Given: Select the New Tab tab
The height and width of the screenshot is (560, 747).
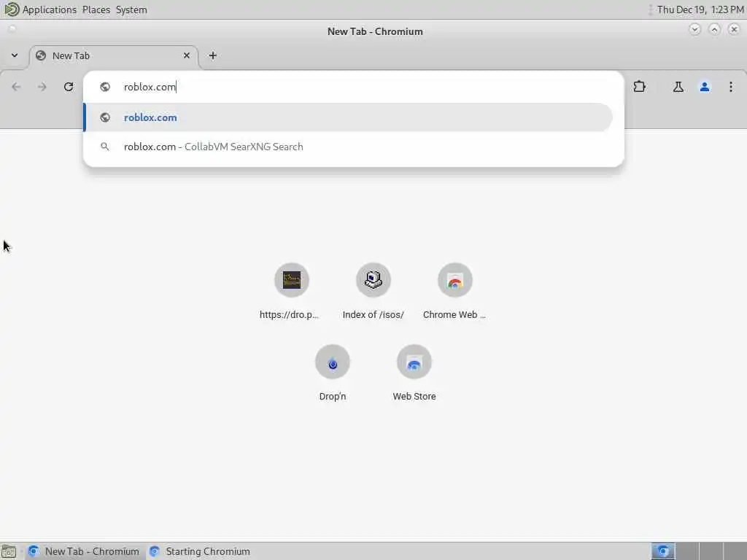Looking at the screenshot, I should tap(114, 55).
